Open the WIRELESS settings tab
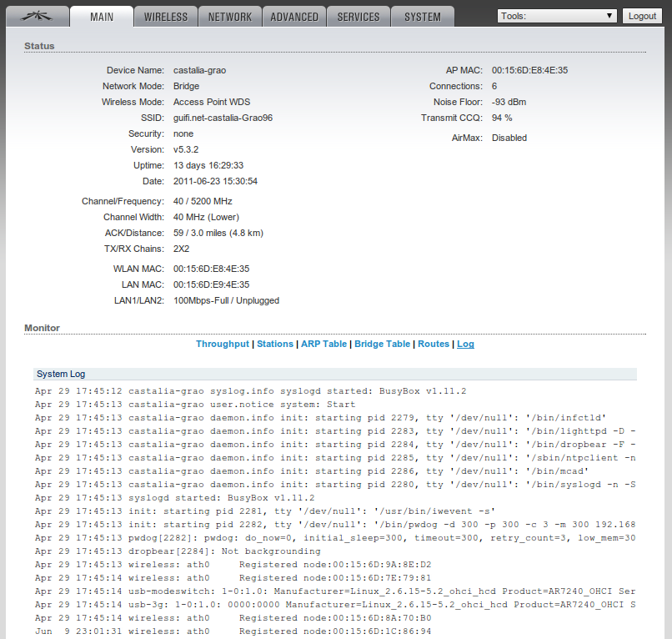672x639 pixels. click(x=165, y=17)
